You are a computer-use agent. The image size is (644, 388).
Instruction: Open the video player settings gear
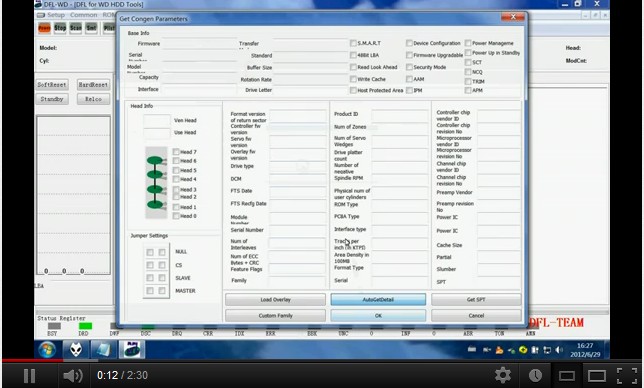pyautogui.click(x=503, y=375)
